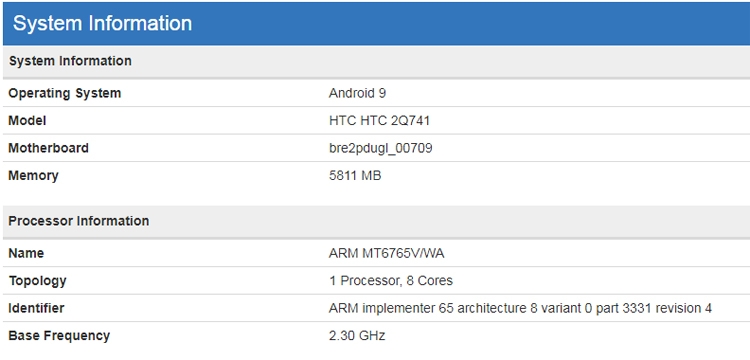Click the Memory row label
This screenshot has height=360, width=750.
click(x=33, y=175)
